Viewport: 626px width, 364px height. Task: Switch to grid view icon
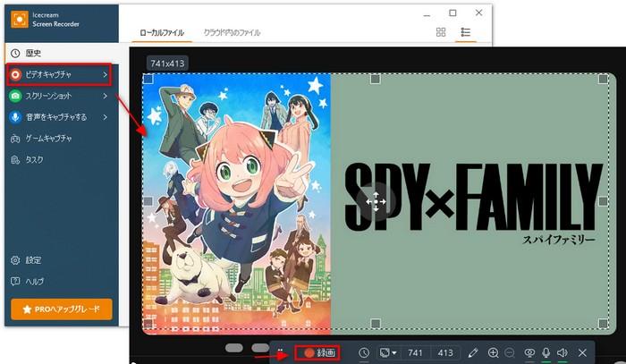pos(441,32)
